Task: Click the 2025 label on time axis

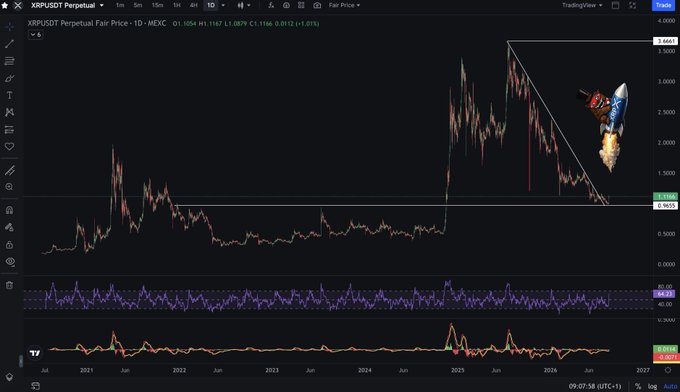Action: [458, 370]
